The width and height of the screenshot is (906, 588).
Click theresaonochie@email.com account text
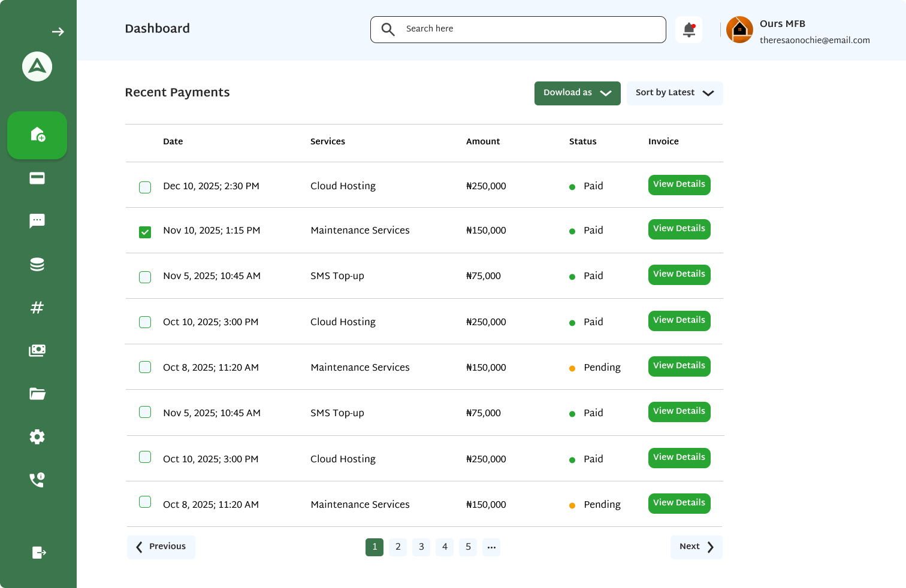(x=815, y=40)
